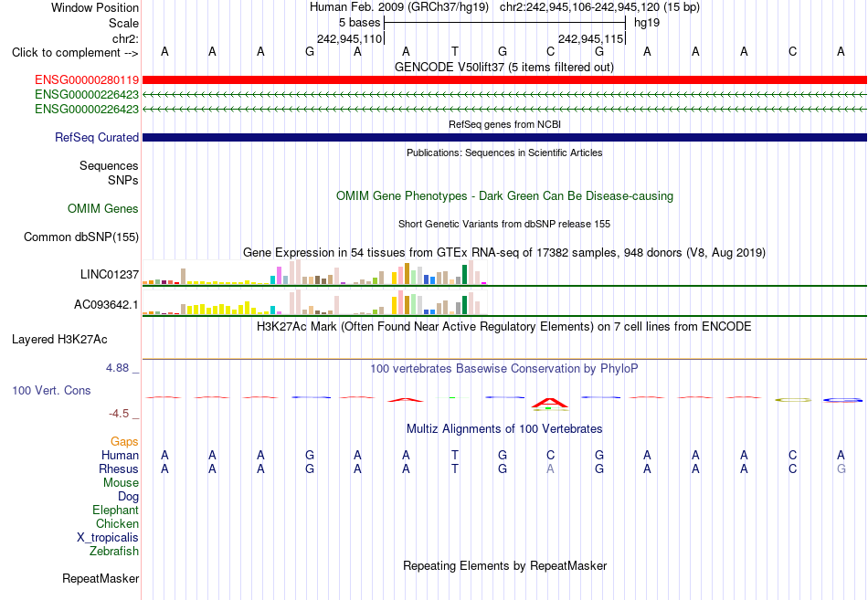Open the H3K27Ac Mark ENCODE track title
Image resolution: width=868 pixels, height=600 pixels.
tap(503, 327)
